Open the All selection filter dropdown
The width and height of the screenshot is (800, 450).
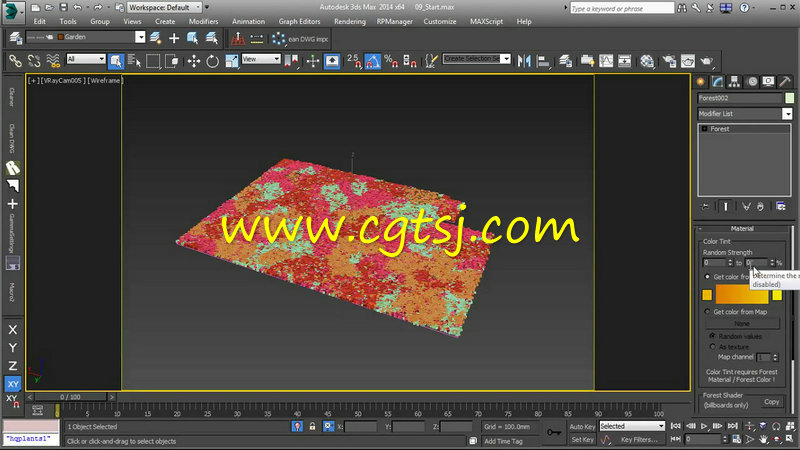[x=86, y=59]
